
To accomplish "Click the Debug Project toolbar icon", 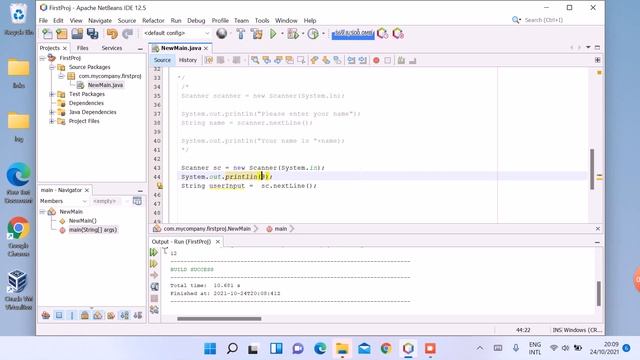I will (x=292, y=33).
